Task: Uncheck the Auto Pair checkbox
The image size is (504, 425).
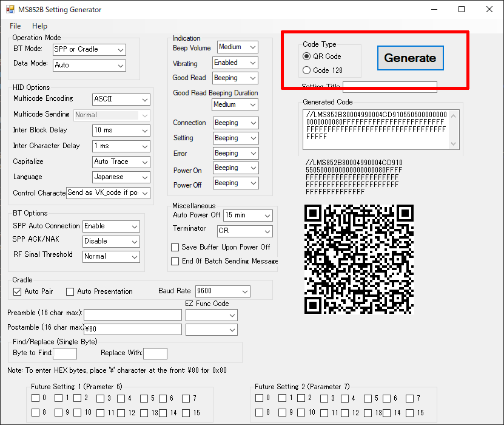Action: [x=18, y=291]
